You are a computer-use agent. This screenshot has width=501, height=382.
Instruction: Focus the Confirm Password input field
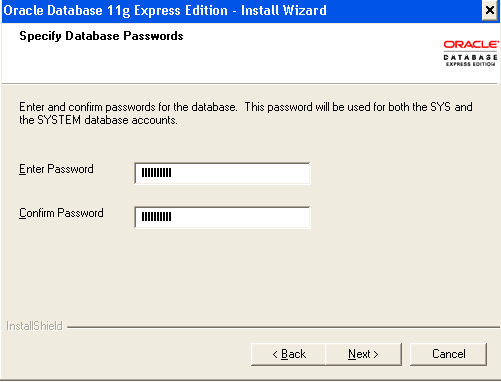(222, 217)
